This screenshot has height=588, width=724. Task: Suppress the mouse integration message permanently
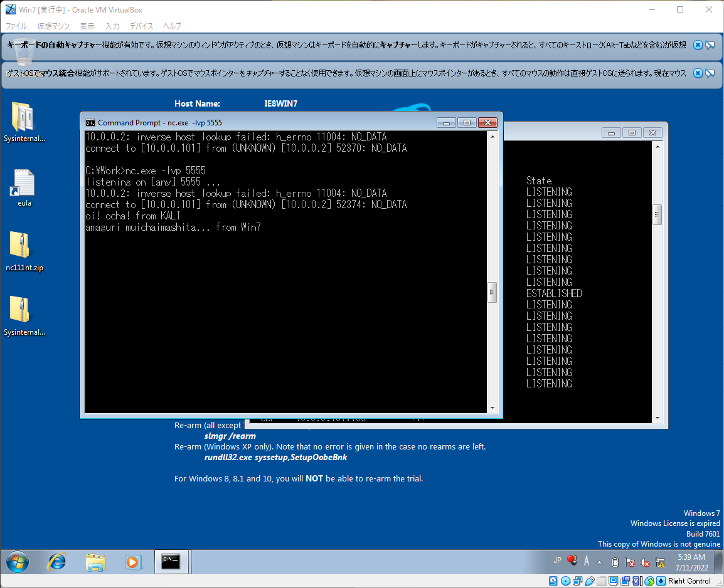710,73
